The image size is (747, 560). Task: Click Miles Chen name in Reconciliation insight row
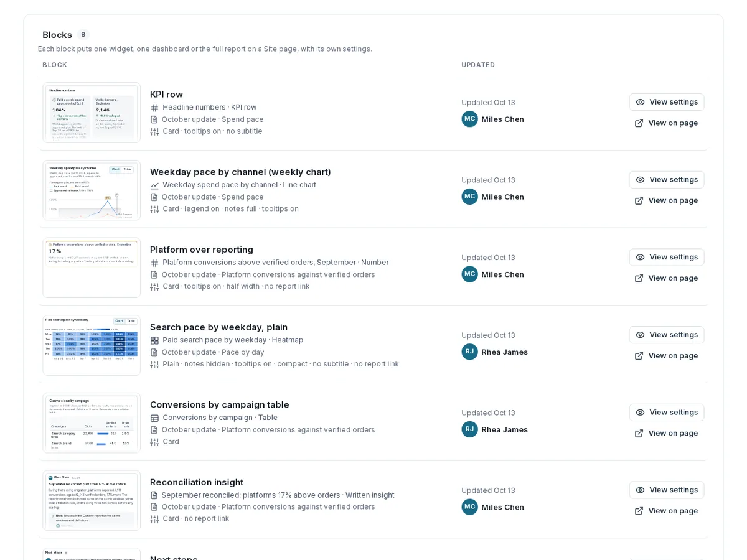pos(503,507)
